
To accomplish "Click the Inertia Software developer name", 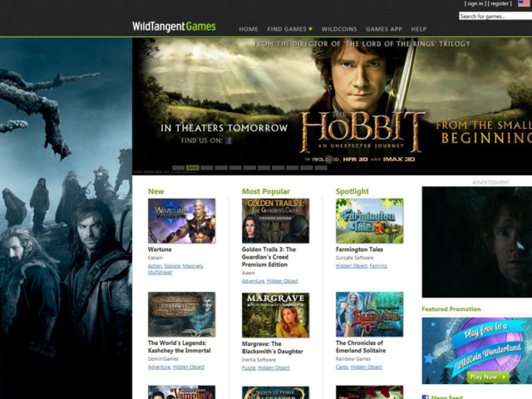I will [259, 360].
